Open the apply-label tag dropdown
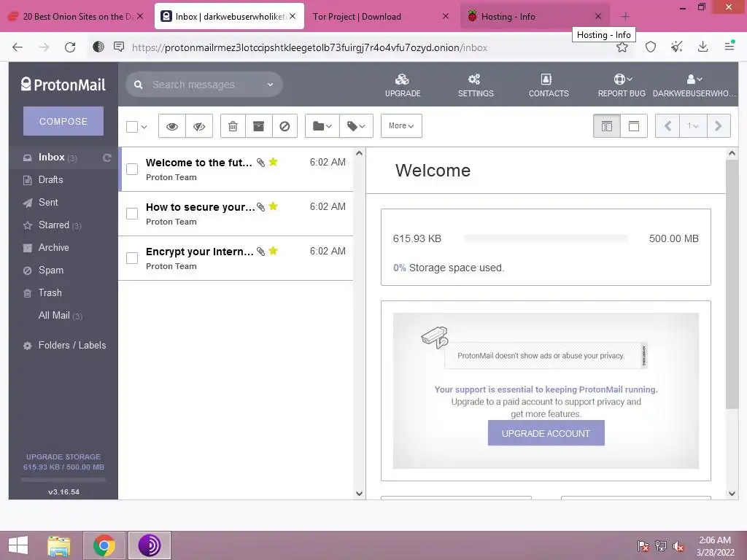Viewport: 747px width, 560px height. (356, 126)
